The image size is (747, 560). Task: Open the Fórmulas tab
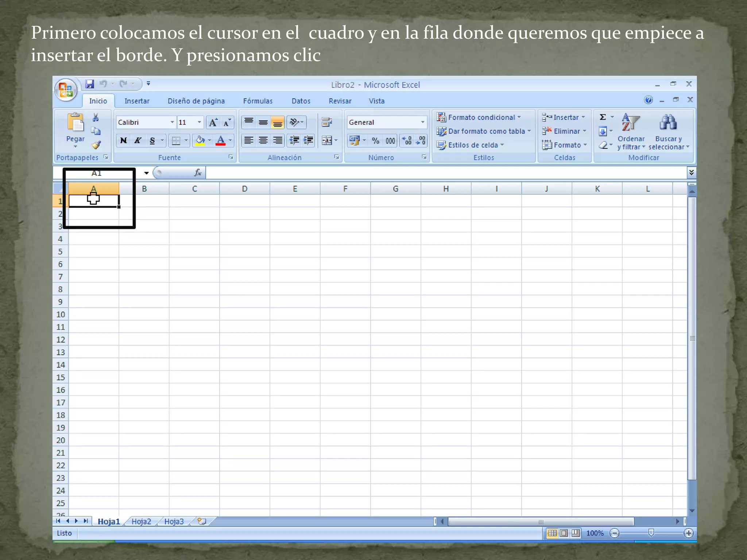[x=258, y=101]
